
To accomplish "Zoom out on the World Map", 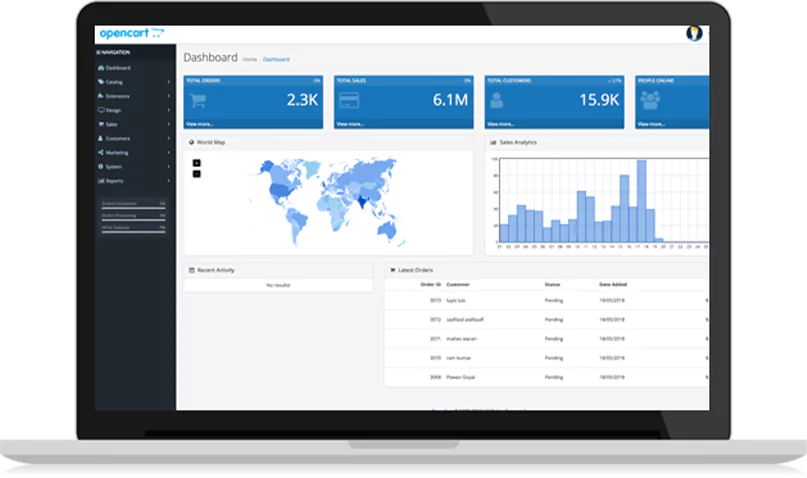I will click(x=196, y=173).
